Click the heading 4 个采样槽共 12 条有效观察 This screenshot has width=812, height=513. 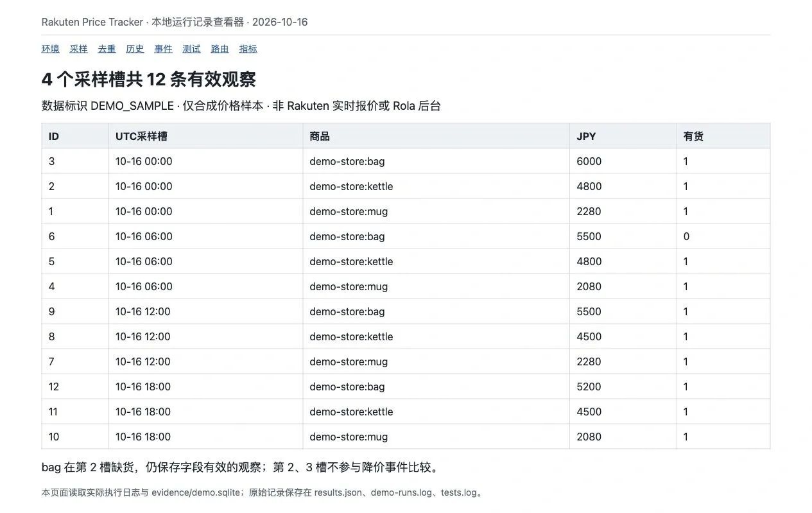coord(149,80)
